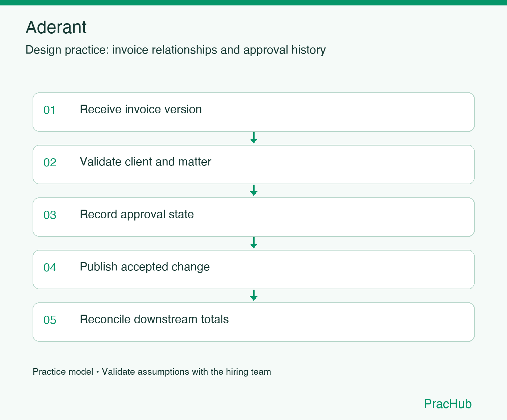
Task: Open the PracHub brand link
Action: pyautogui.click(x=448, y=404)
